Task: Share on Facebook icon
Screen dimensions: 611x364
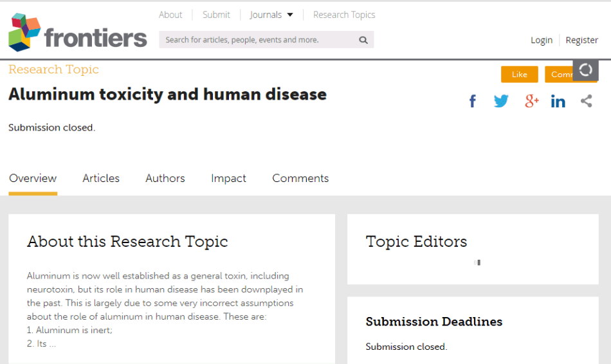Action: pos(473,101)
